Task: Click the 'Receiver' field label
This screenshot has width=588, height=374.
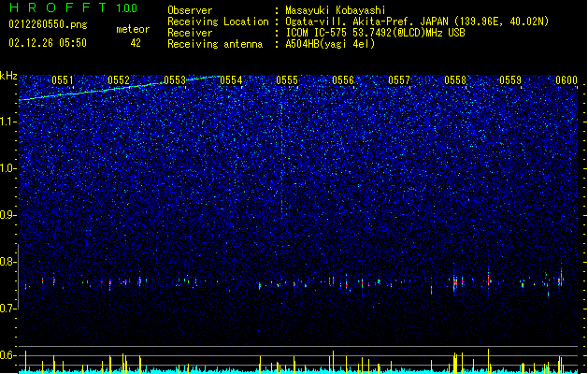Action: click(190, 33)
